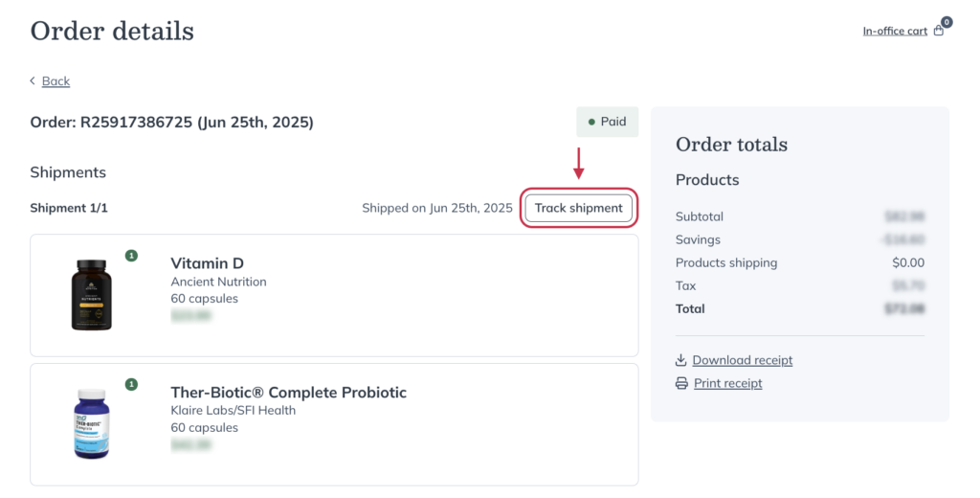The height and width of the screenshot is (498, 980).
Task: Click the download arrow icon
Action: coord(680,360)
